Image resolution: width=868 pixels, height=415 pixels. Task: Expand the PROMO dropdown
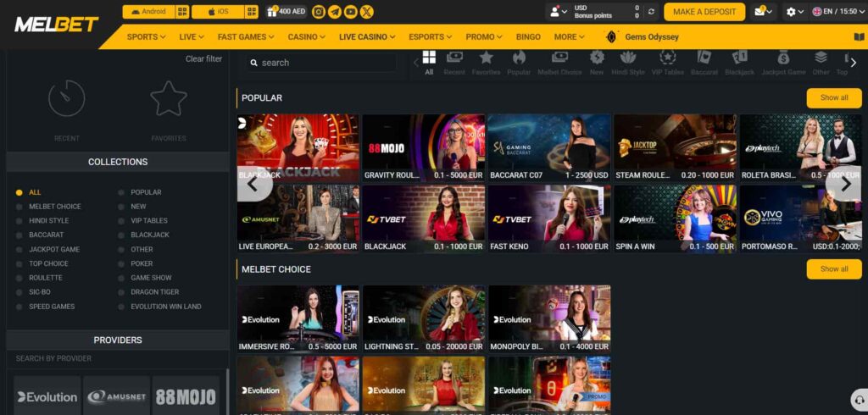coord(484,37)
